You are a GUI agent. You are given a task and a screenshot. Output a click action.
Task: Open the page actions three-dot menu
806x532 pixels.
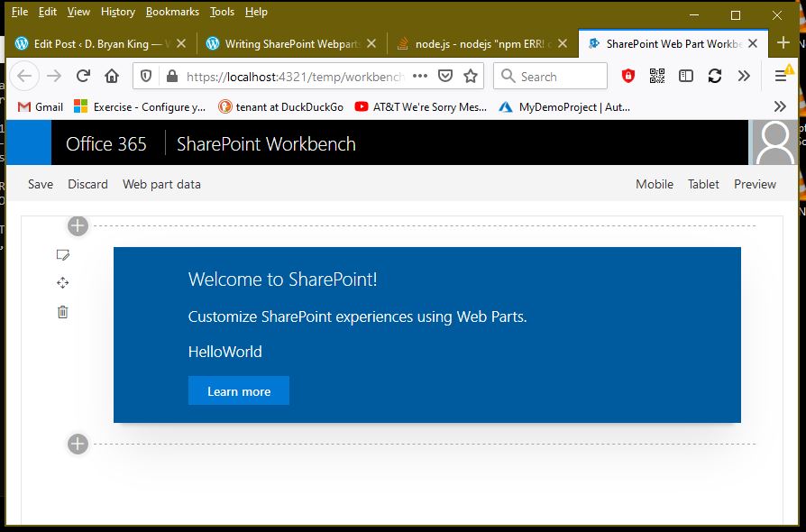420,77
